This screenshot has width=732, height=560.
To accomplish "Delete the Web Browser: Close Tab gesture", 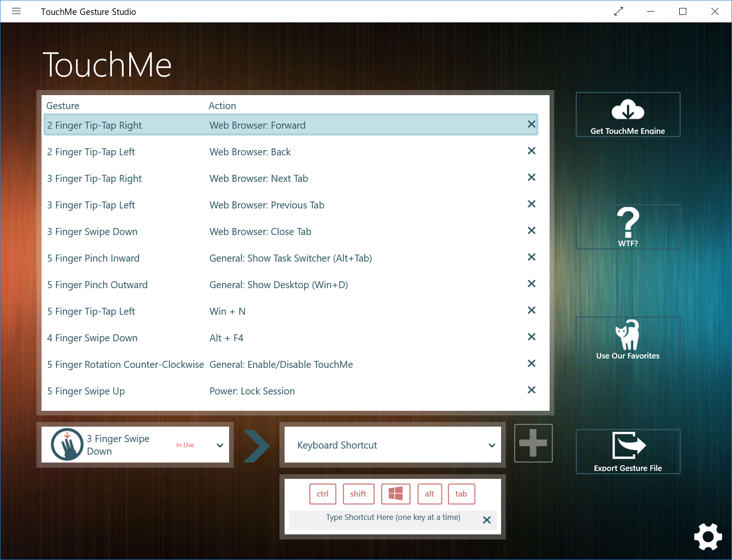I will (x=531, y=231).
